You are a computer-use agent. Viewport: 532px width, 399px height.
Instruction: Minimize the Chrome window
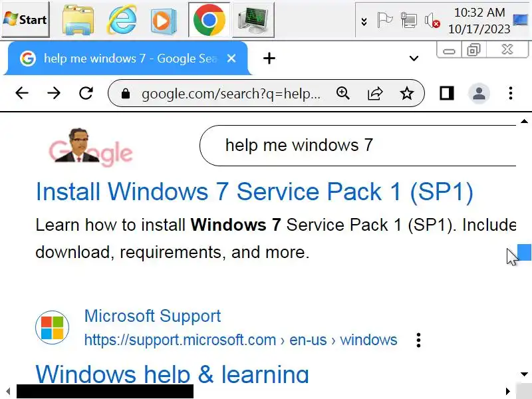tap(449, 51)
